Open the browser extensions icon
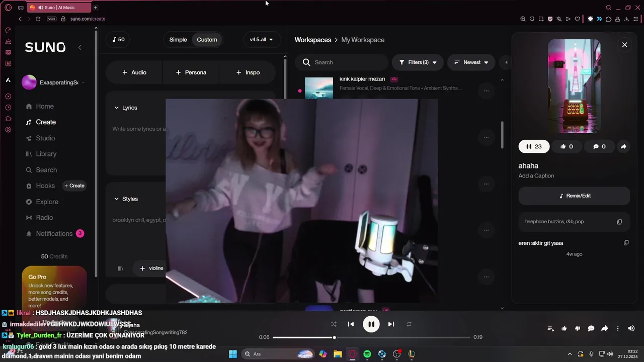 click(609, 19)
